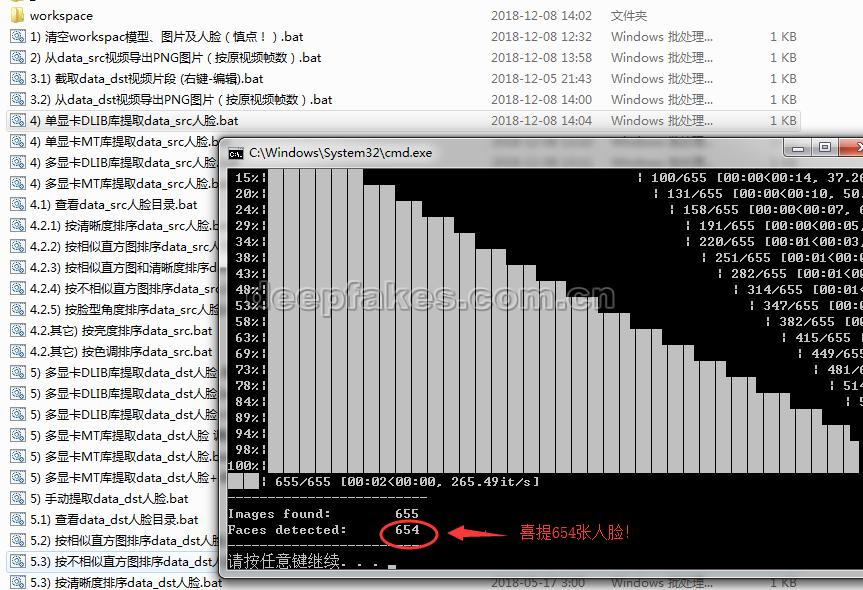Click icon of 5.3) 按不相似直方图排序data_dst file
This screenshot has width=863, height=590.
pyautogui.click(x=18, y=561)
